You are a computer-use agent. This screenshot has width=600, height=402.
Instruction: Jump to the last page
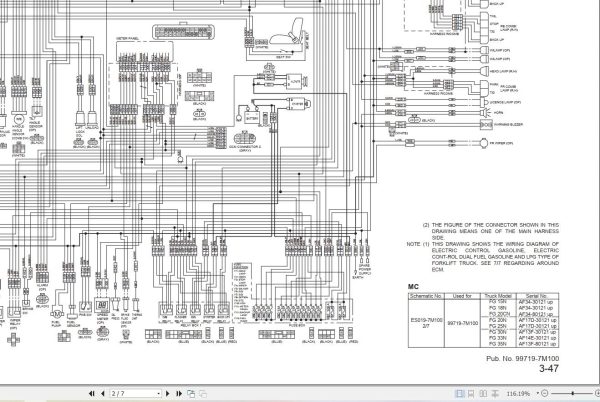[x=179, y=393]
